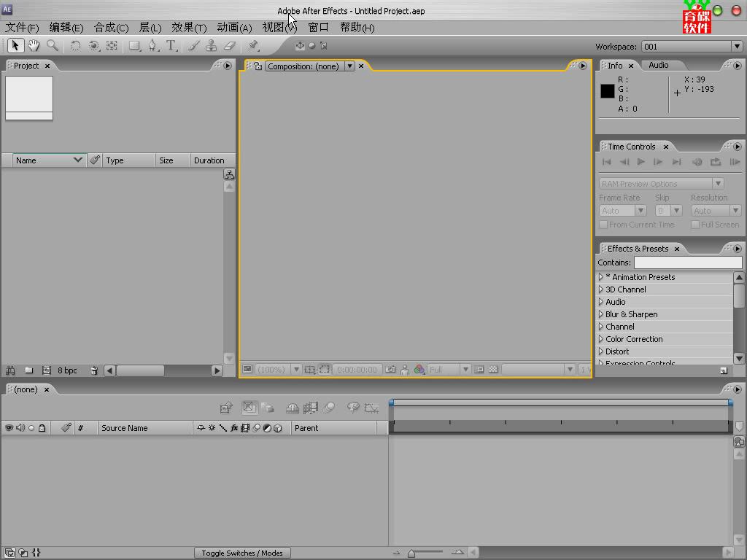Toggle the Lock column switch
This screenshot has height=560, width=747.
pyautogui.click(x=42, y=428)
